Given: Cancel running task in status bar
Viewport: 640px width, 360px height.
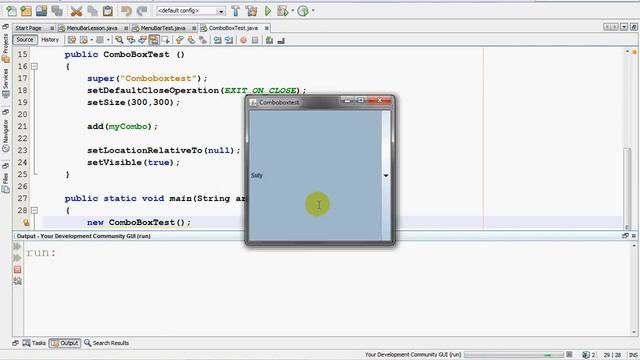Looking at the screenshot, I should (x=569, y=355).
